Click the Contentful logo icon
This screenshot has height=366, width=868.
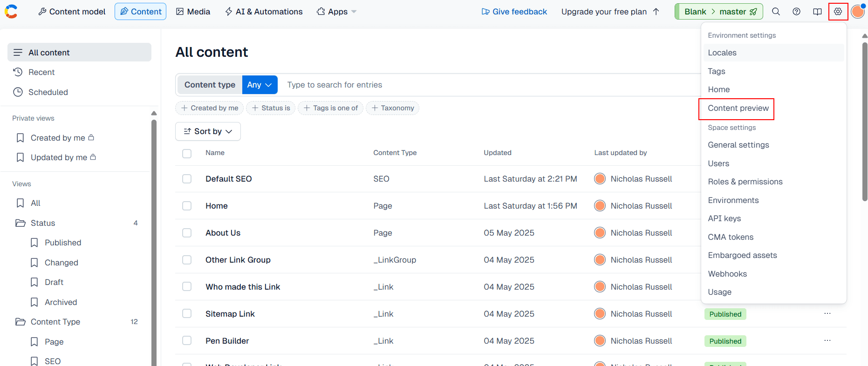11,12
